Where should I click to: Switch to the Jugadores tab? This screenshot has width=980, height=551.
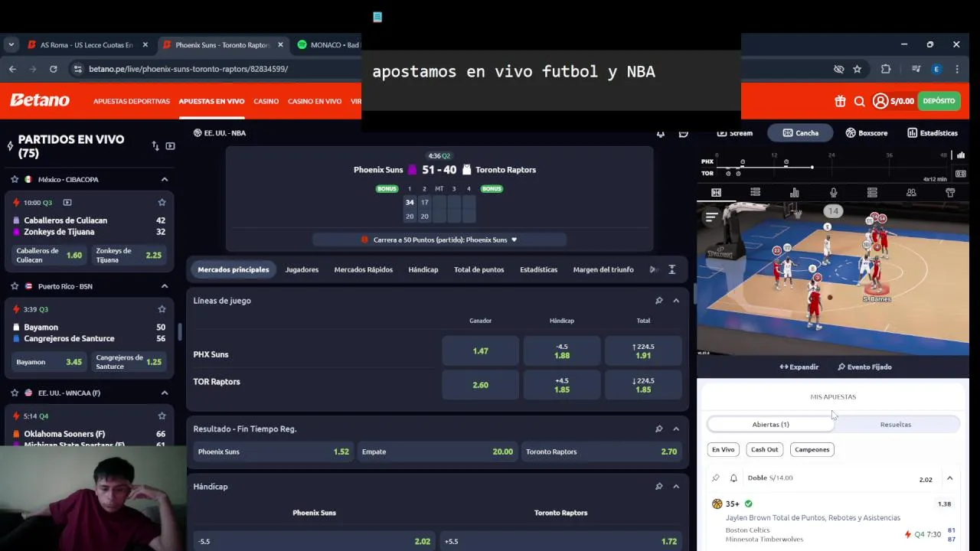(302, 269)
